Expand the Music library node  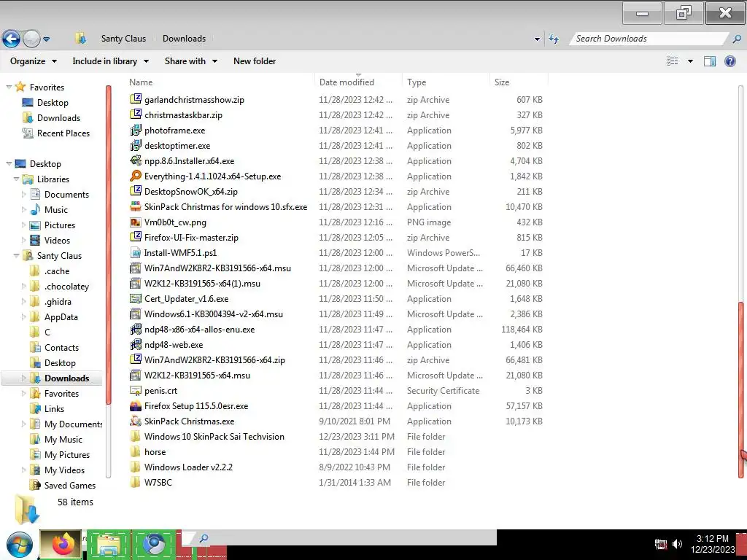pyautogui.click(x=24, y=209)
